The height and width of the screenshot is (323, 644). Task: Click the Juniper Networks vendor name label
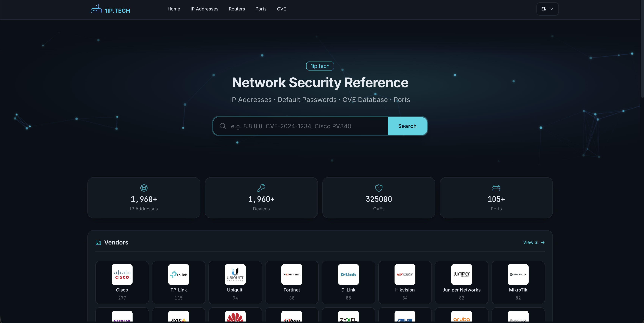coord(461,290)
